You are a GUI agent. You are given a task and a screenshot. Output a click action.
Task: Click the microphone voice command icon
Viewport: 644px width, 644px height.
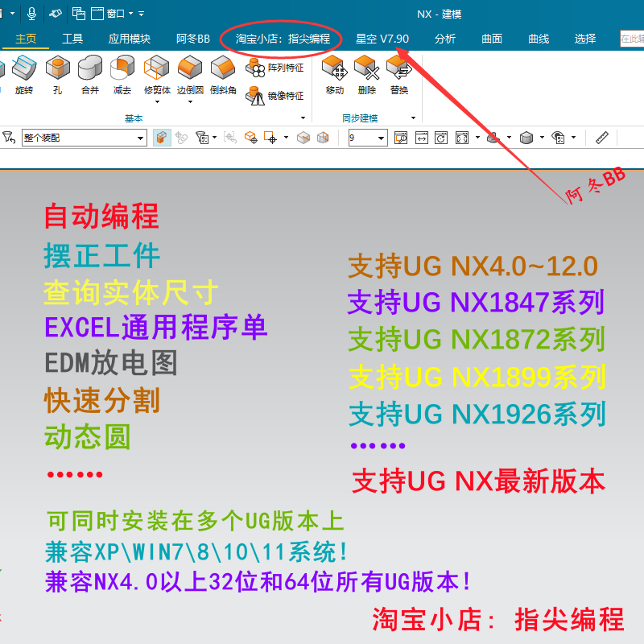point(31,14)
